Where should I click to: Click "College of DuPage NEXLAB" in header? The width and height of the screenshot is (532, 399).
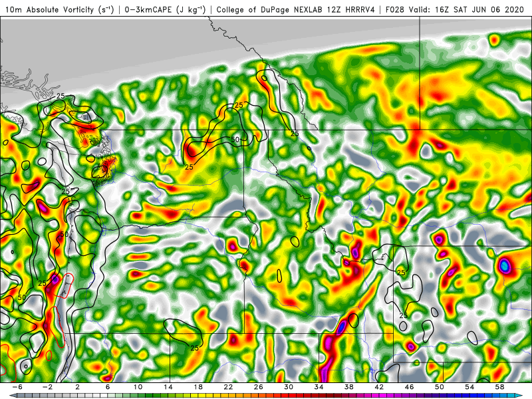click(x=271, y=9)
